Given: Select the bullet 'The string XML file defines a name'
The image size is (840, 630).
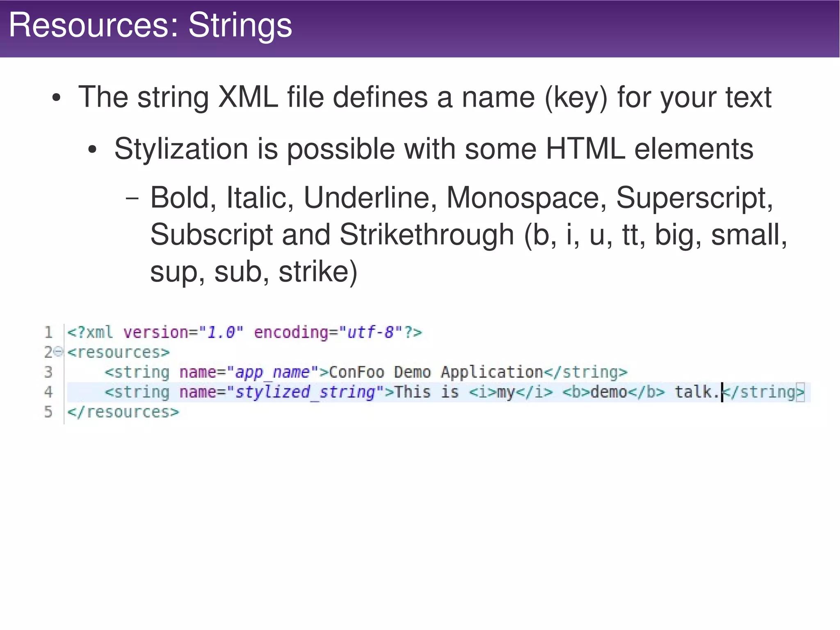Looking at the screenshot, I should 425,98.
